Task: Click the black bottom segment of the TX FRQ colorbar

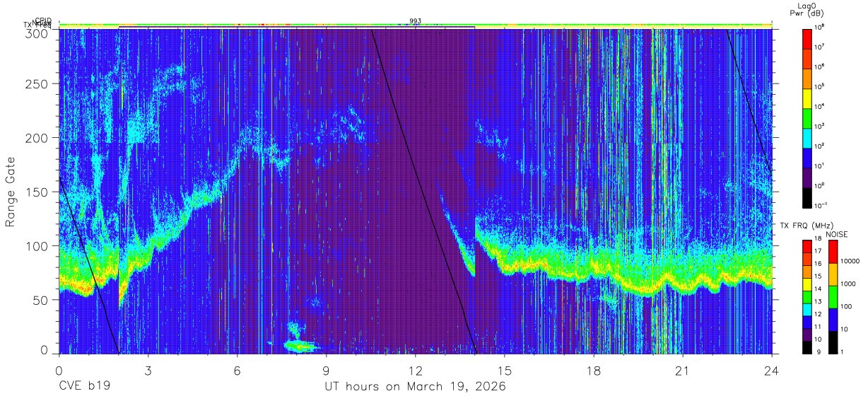Action: point(807,347)
